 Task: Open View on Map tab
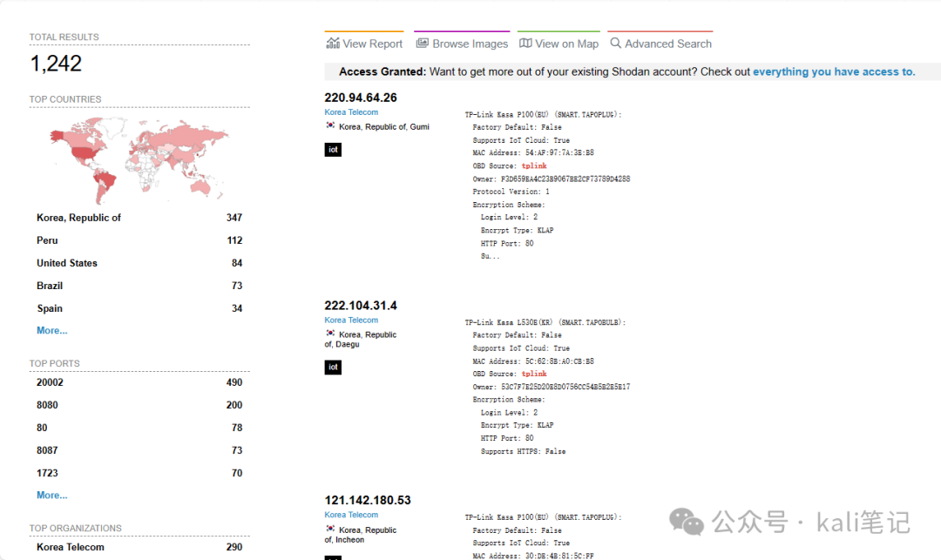point(559,44)
